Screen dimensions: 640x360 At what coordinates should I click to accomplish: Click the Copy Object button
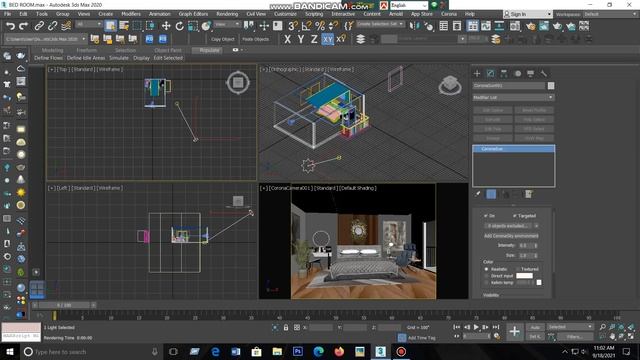tap(223, 39)
